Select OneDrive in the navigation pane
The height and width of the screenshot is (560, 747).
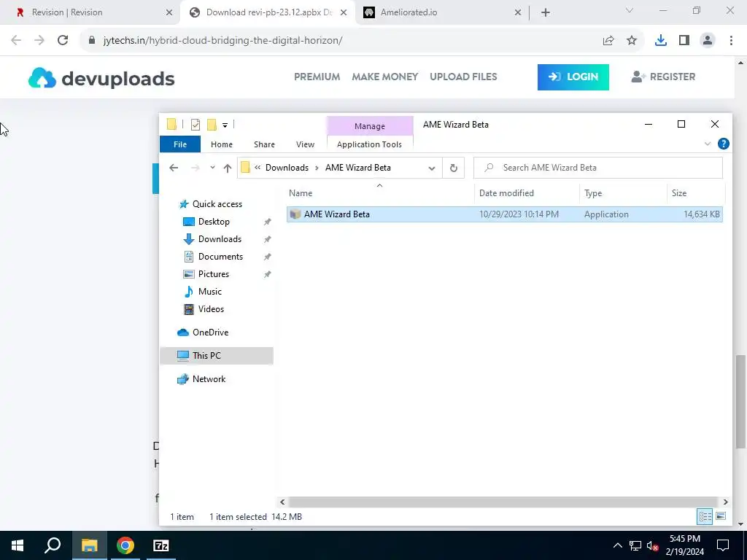(210, 332)
